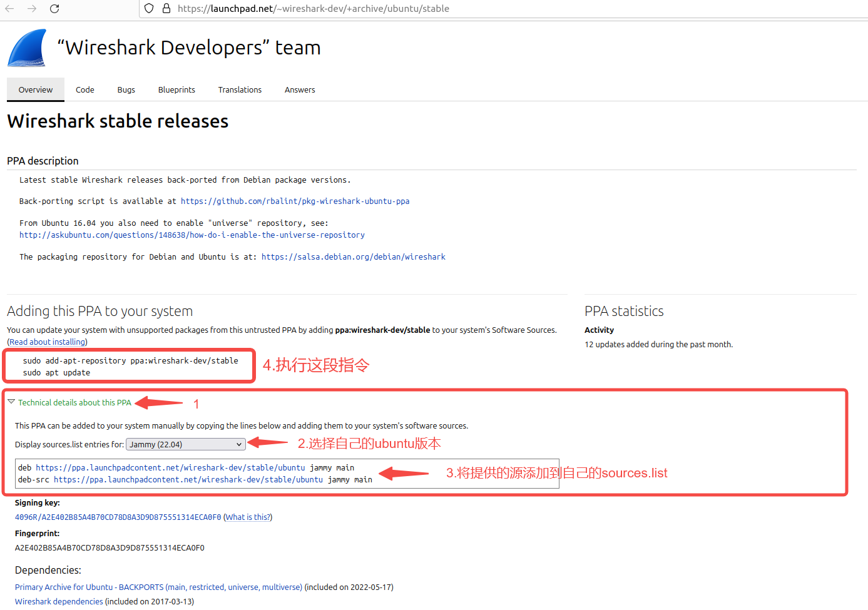This screenshot has height=610, width=868.
Task: Click the What is this? signing key help link
Action: (248, 517)
